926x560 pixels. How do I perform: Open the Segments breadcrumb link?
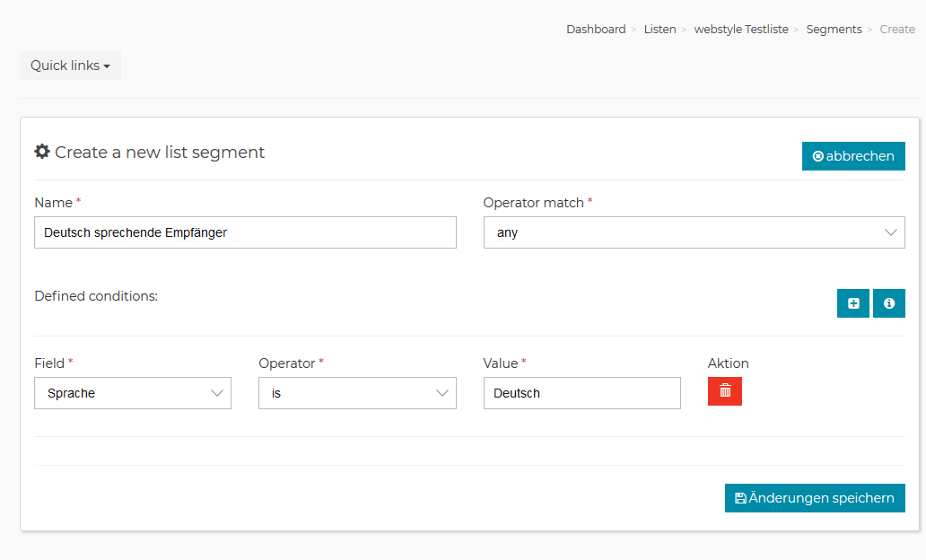(x=834, y=30)
